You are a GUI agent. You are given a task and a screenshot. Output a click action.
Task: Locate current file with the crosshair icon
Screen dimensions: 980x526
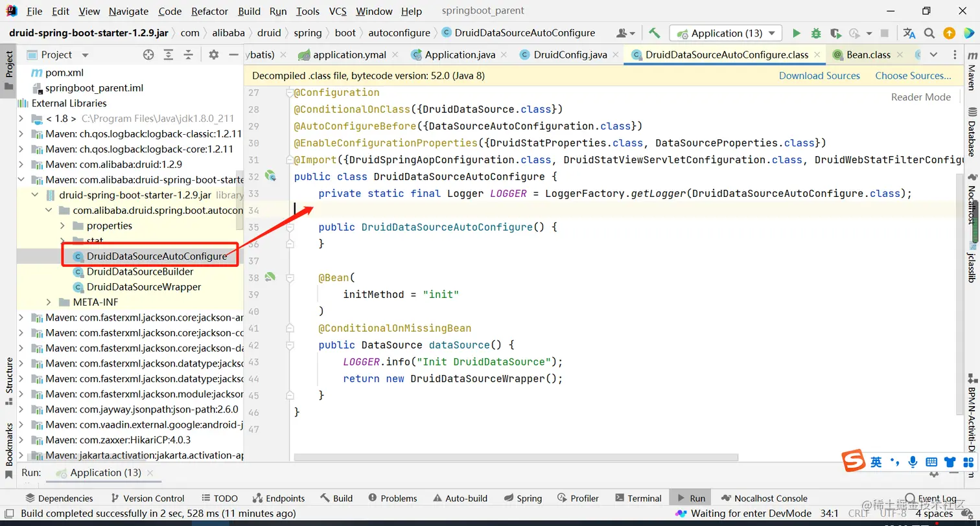(148, 55)
